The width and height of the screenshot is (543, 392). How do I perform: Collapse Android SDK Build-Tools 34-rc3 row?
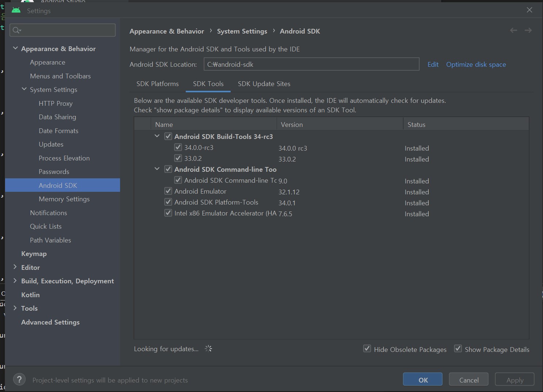pyautogui.click(x=157, y=136)
